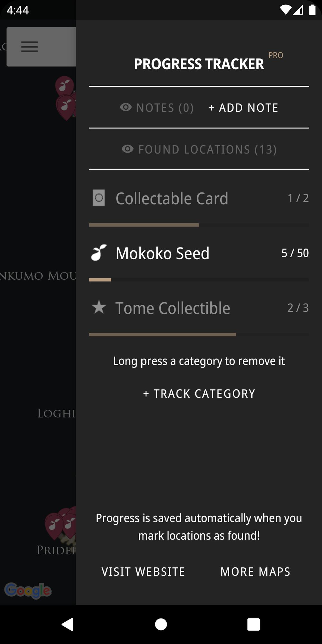
Task: Tap the Mokoko Seed sprout icon
Action: click(99, 253)
